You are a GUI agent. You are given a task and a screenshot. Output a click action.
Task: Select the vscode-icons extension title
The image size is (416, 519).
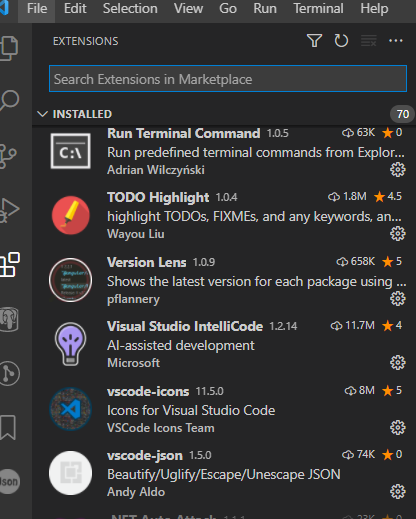coord(148,391)
